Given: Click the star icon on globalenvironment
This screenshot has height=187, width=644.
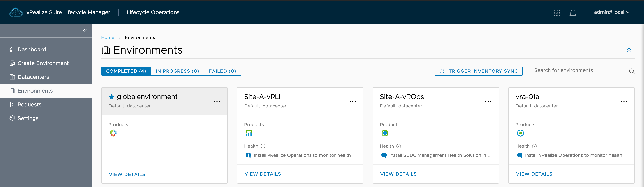Looking at the screenshot, I should tap(112, 97).
